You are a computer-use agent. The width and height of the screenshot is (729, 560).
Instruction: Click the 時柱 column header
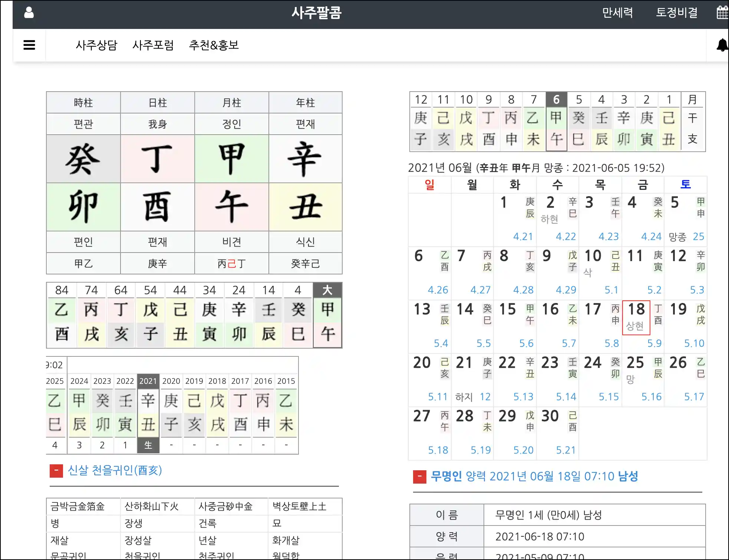[83, 103]
